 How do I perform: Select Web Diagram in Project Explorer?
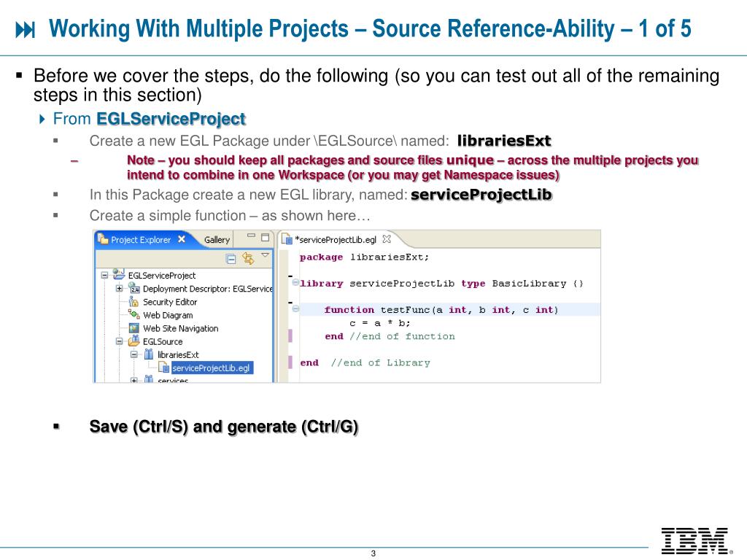[x=168, y=315]
